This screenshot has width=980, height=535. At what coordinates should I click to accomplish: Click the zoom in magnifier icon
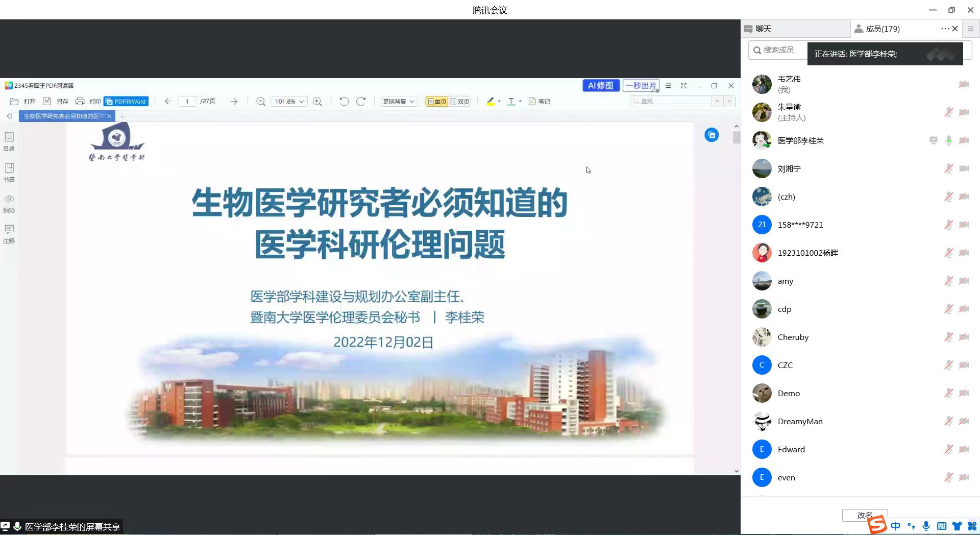point(317,102)
